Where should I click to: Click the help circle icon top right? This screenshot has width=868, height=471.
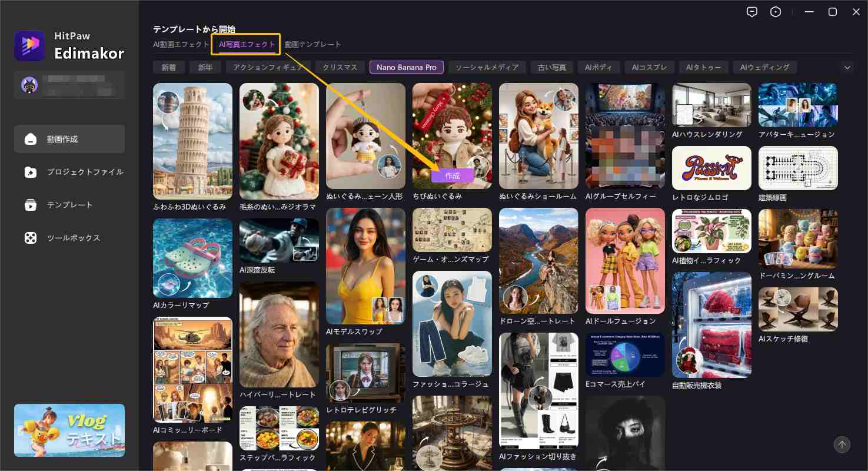pyautogui.click(x=776, y=12)
